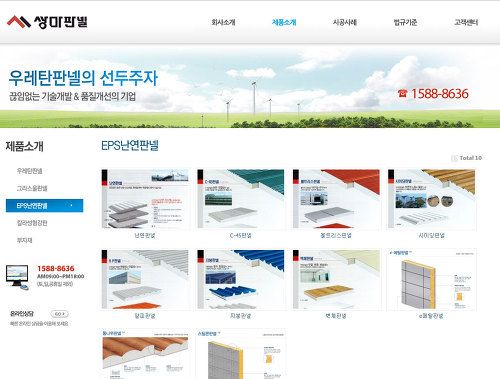Viewport: 500px width, 379px height.
Task: Click the red telephone icon in the banner
Action: tap(402, 93)
